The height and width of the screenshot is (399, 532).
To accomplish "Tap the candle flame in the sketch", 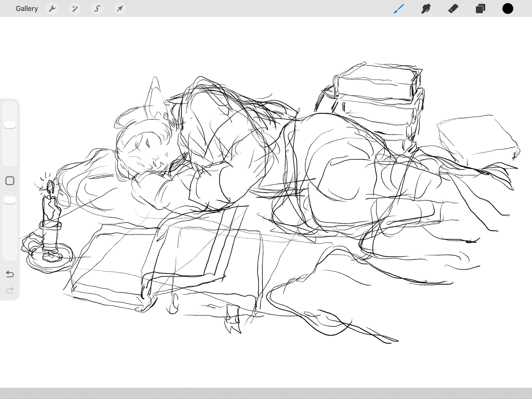I will 50,186.
